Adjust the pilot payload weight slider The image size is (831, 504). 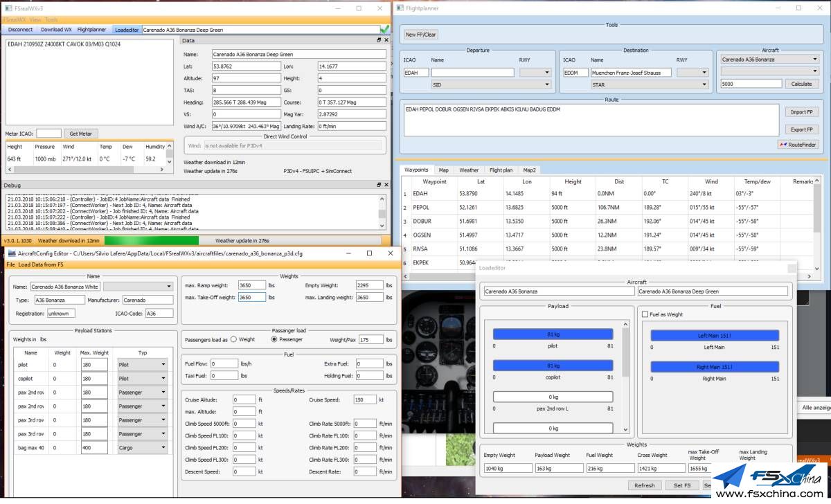click(x=553, y=334)
